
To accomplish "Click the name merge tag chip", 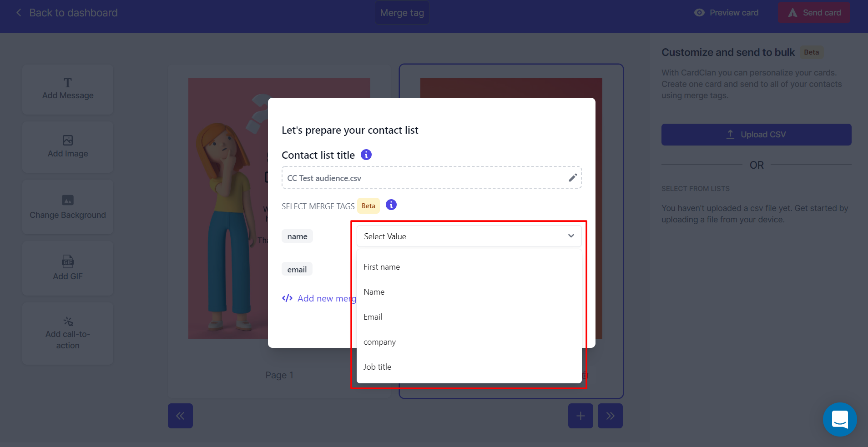I will click(297, 236).
